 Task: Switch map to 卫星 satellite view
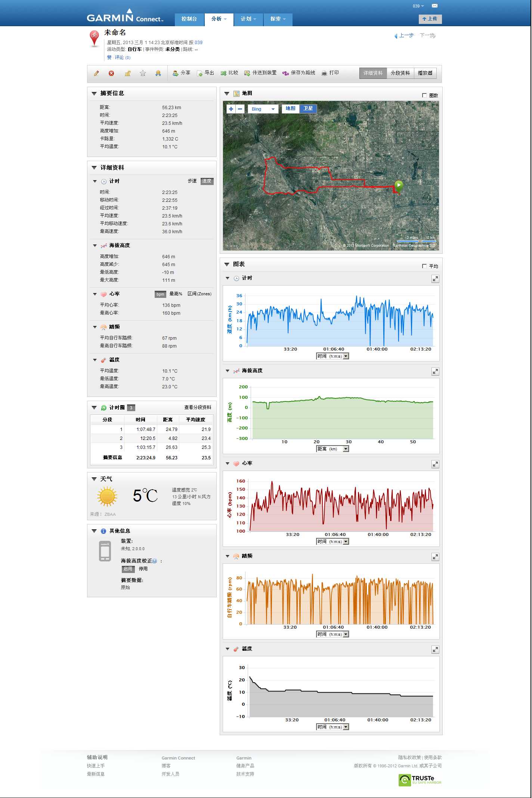click(308, 108)
